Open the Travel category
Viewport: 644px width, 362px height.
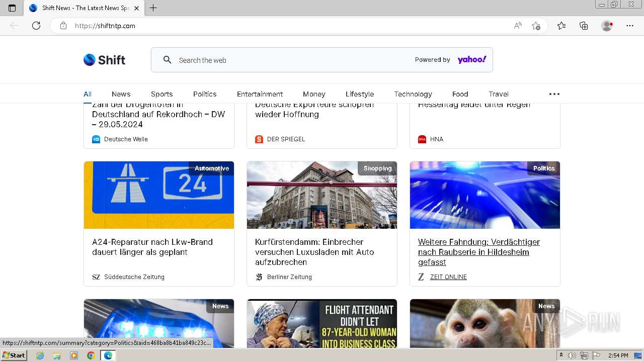(499, 94)
